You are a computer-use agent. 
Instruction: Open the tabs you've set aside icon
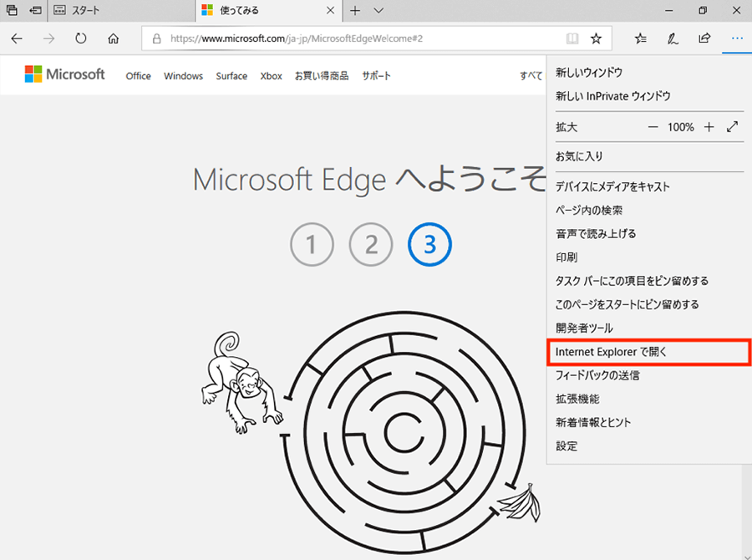[x=12, y=10]
